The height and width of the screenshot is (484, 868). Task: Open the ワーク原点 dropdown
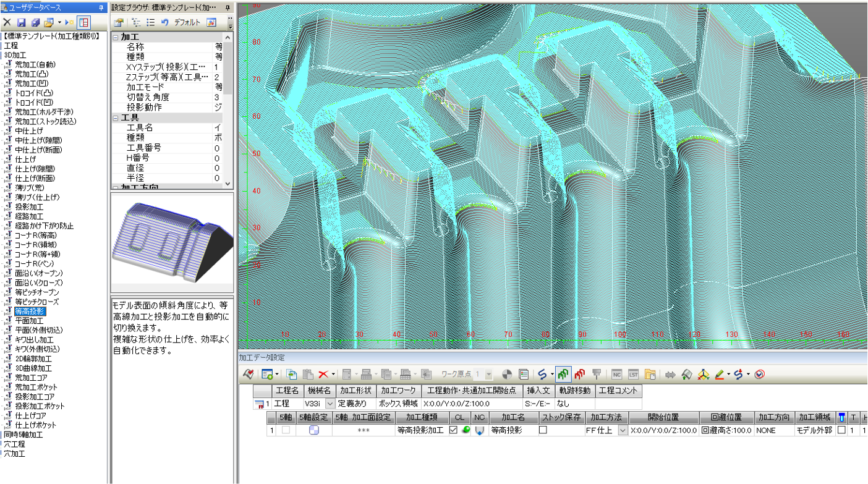click(x=488, y=374)
